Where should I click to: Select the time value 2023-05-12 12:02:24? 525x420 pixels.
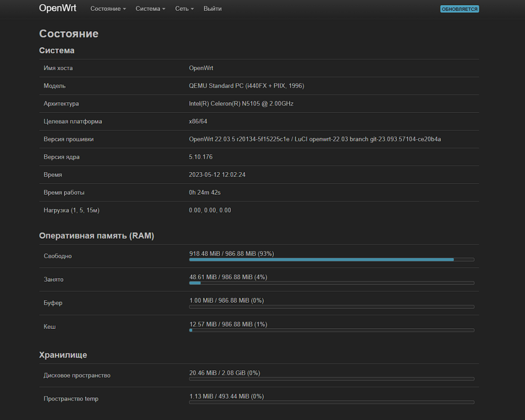tap(217, 175)
